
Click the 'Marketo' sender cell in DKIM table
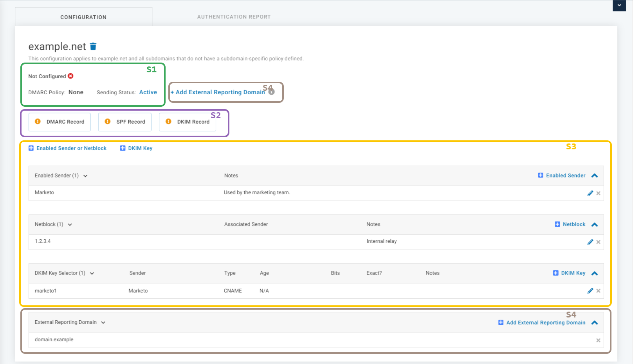(138, 291)
